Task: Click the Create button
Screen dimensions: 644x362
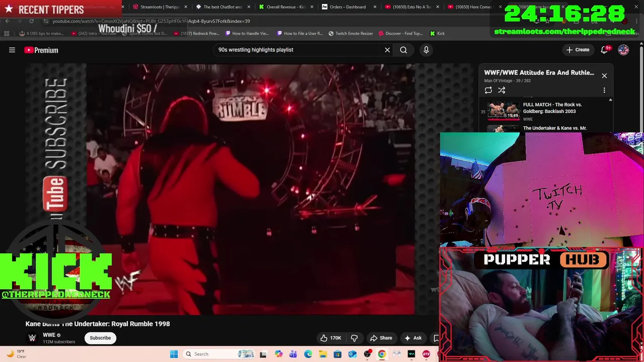Action: (578, 50)
